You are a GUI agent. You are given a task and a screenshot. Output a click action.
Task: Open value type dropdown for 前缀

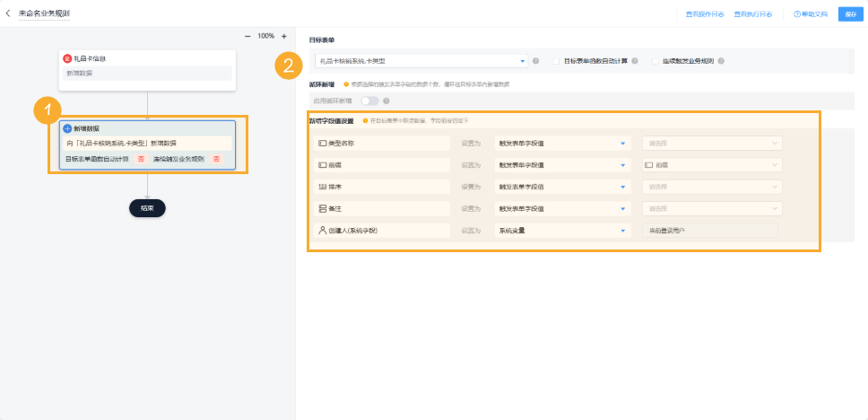click(562, 165)
